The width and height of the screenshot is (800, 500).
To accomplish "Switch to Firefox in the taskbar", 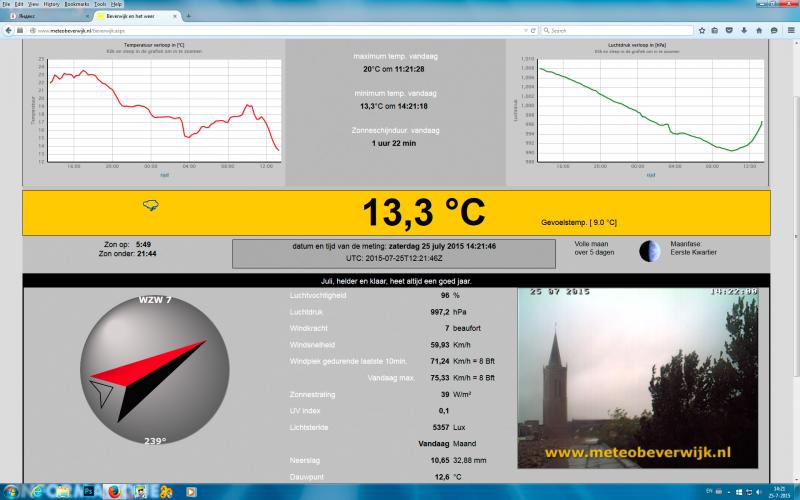I will point(114,492).
